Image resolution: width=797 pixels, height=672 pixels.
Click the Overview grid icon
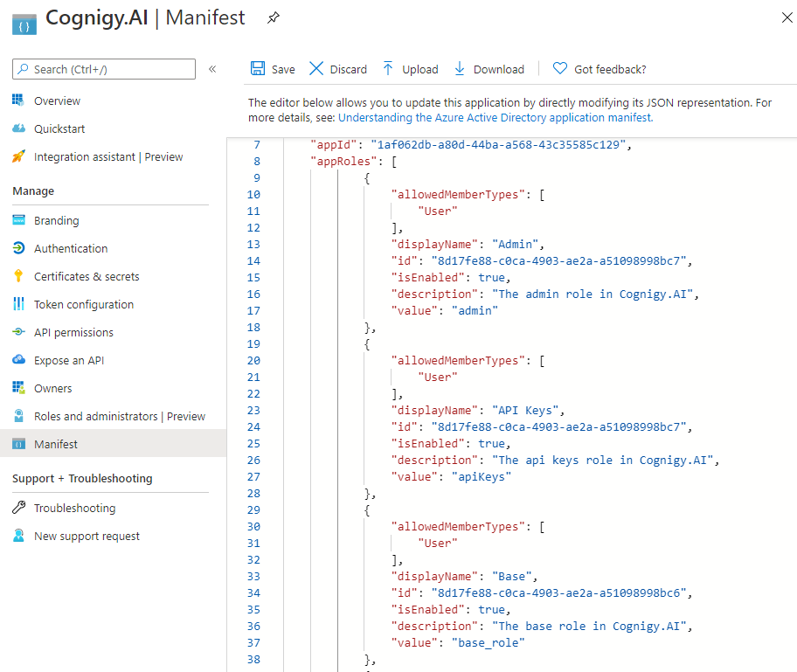click(x=18, y=100)
